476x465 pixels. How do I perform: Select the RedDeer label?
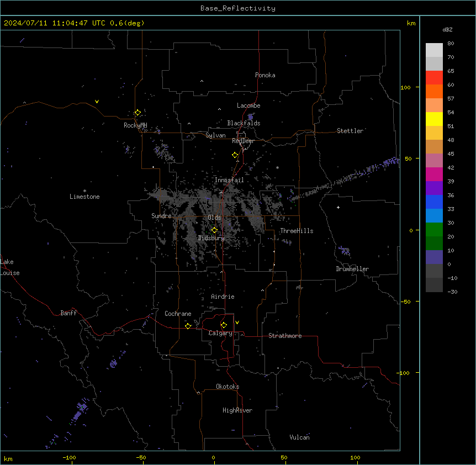click(x=243, y=141)
